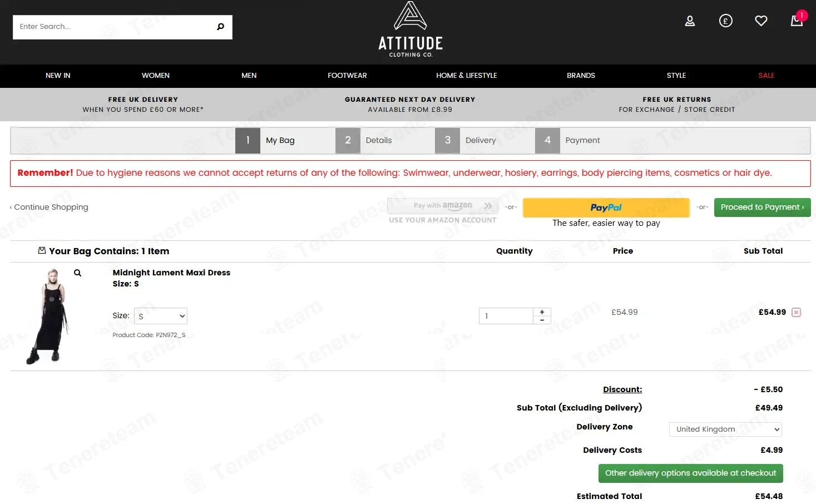The image size is (816, 504).
Task: Click the Attitude Clothing logo
Action: 411,29
